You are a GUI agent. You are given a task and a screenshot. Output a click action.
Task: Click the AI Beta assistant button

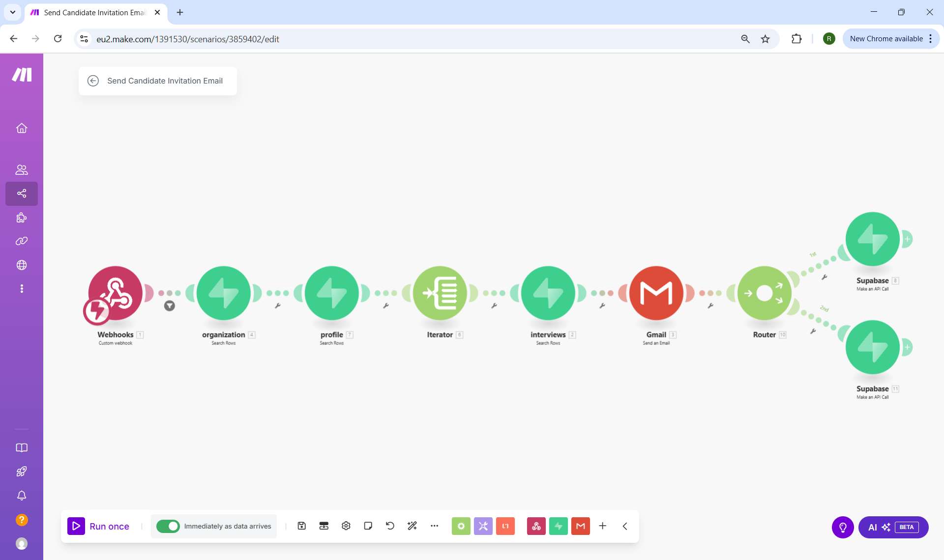pos(893,527)
